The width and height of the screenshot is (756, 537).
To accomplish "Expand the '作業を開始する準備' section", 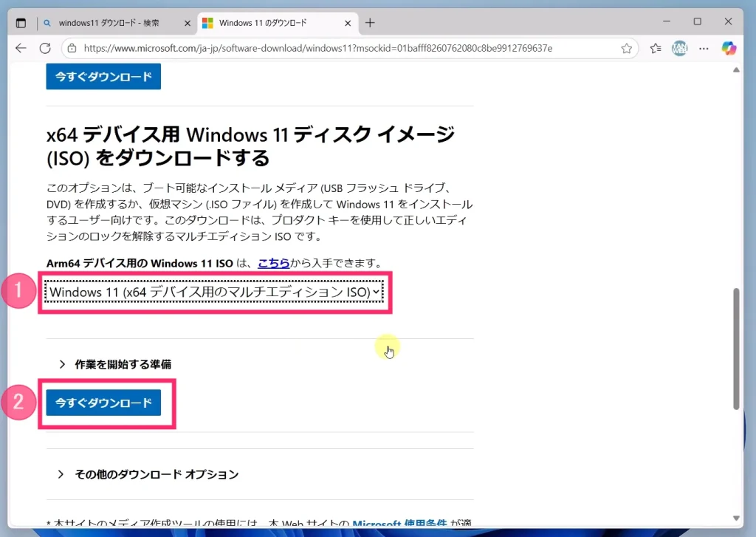I will pyautogui.click(x=123, y=364).
